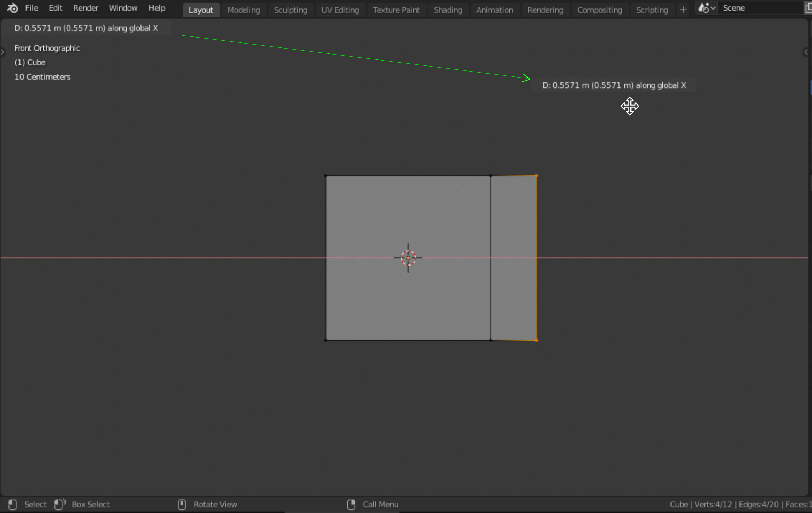Viewport: 812px width, 513px height.
Task: Click the Call Menu mouse icon
Action: click(351, 504)
